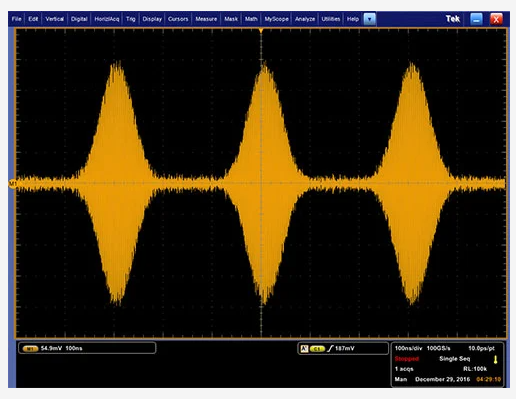Open the Cursors menu
This screenshot has width=516, height=399.
pos(178,19)
